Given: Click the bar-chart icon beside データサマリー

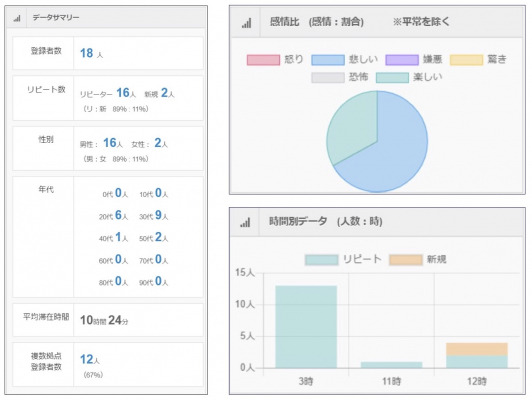Looking at the screenshot, I should 17,18.
